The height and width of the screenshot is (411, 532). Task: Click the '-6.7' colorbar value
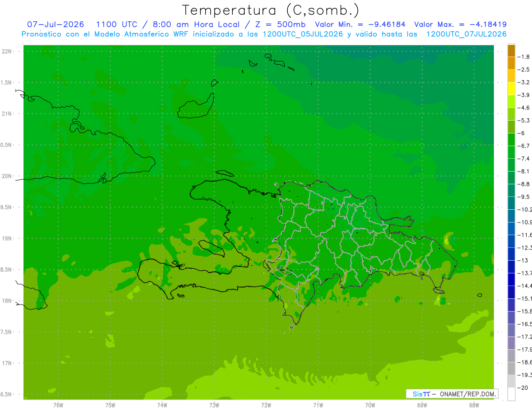pos(524,146)
